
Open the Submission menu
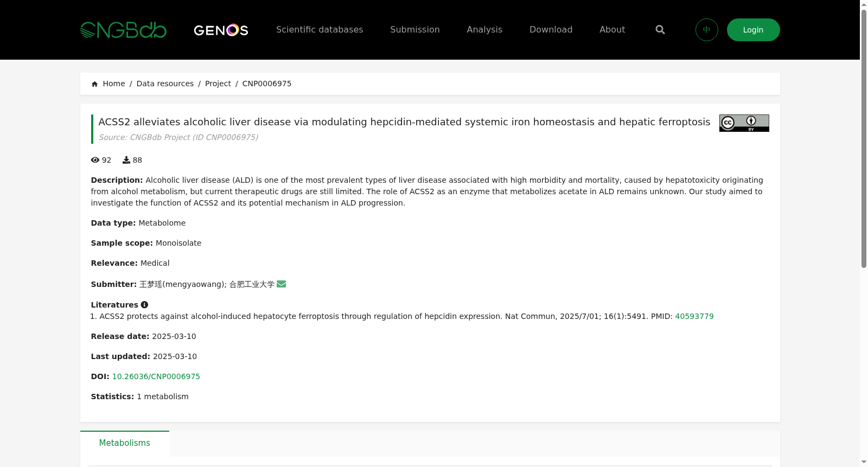tap(415, 30)
